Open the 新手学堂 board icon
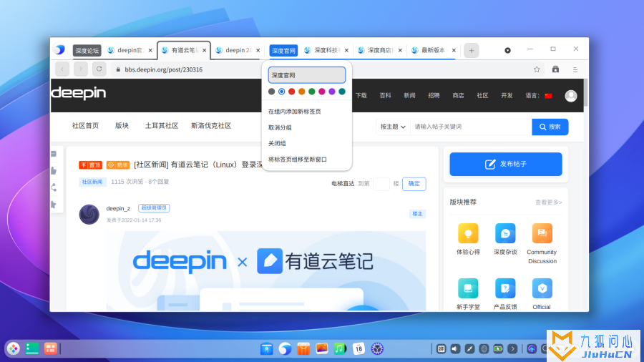Viewport: 644px width, 362px height. [x=468, y=288]
